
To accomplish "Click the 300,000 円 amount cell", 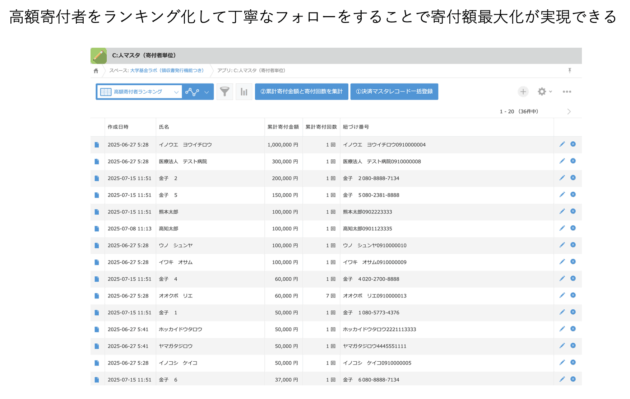I will pyautogui.click(x=285, y=162).
